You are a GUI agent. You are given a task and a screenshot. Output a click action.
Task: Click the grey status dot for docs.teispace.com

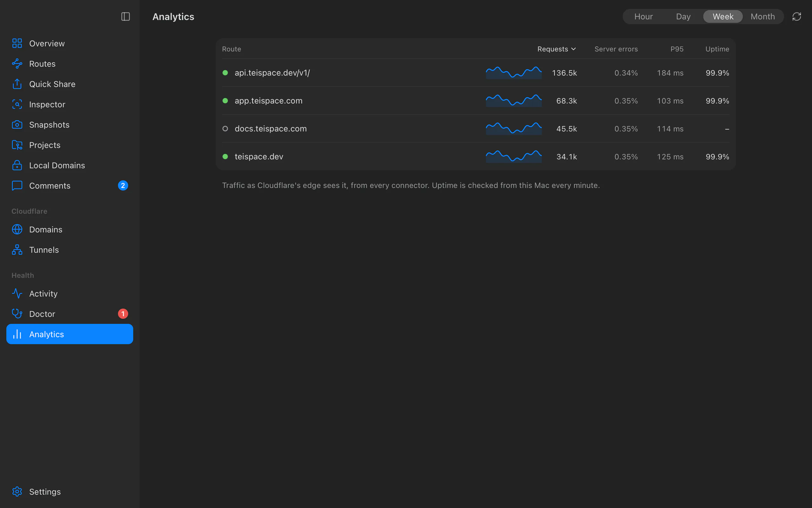(225, 128)
